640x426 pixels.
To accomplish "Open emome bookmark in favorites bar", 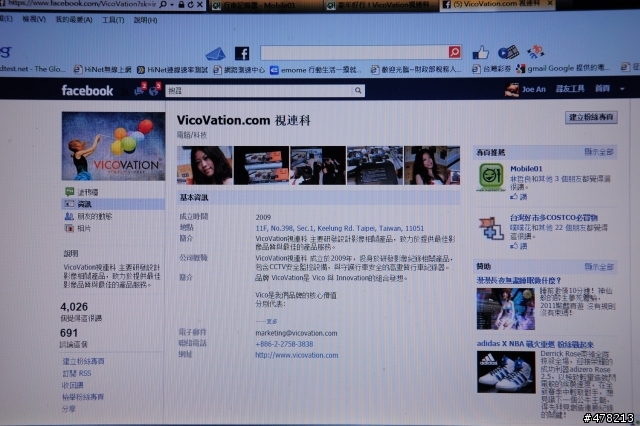I will tap(315, 70).
